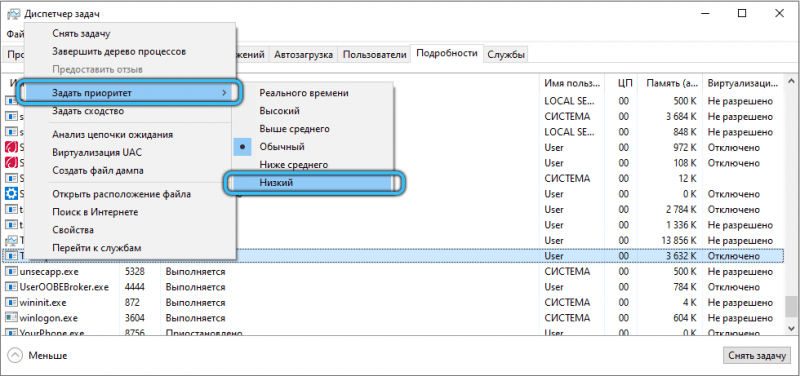Choose Снять задачу in the context menu
This screenshot has height=376, width=800.
pos(81,34)
